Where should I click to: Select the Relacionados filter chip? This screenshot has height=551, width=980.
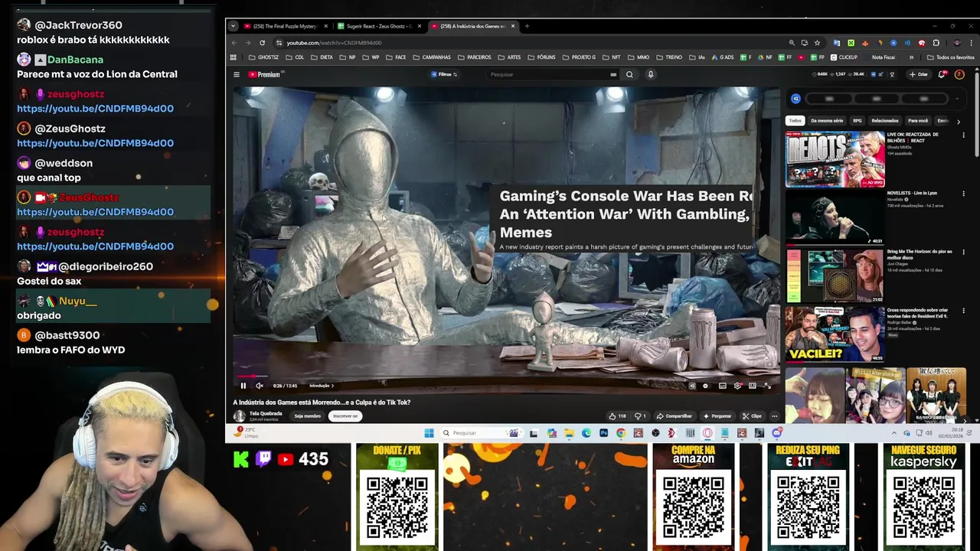click(x=885, y=120)
